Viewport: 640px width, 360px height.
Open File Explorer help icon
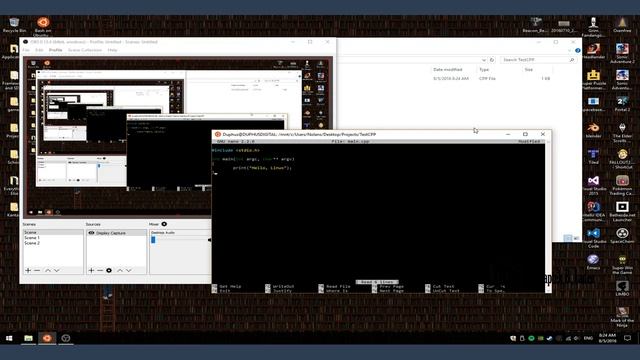pos(577,51)
